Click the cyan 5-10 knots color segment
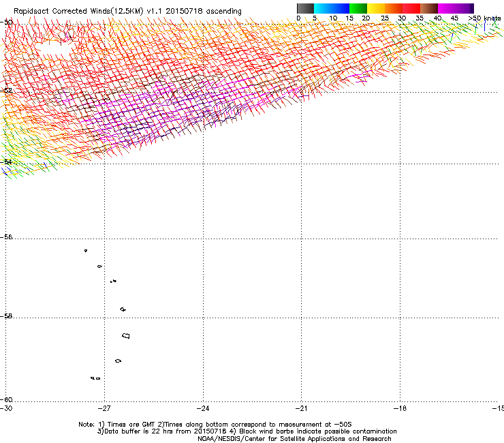Image resolution: width=504 pixels, height=443 pixels. click(x=323, y=8)
